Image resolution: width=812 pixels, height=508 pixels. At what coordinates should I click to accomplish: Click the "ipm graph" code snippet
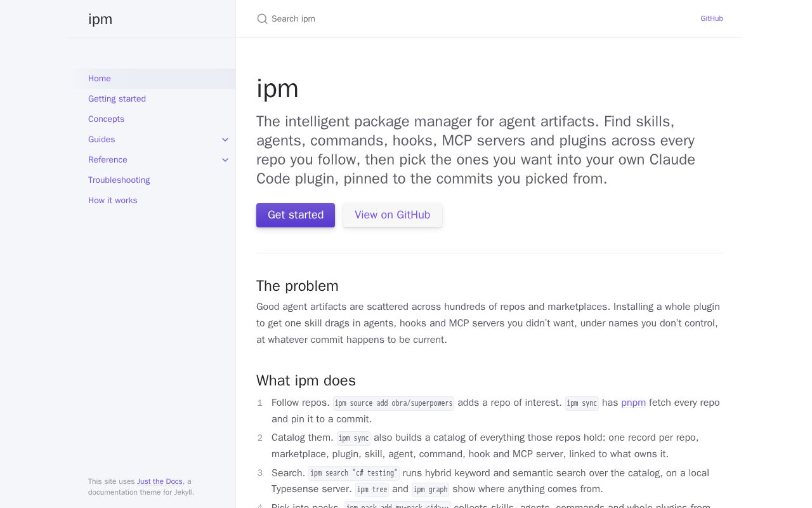tap(431, 490)
